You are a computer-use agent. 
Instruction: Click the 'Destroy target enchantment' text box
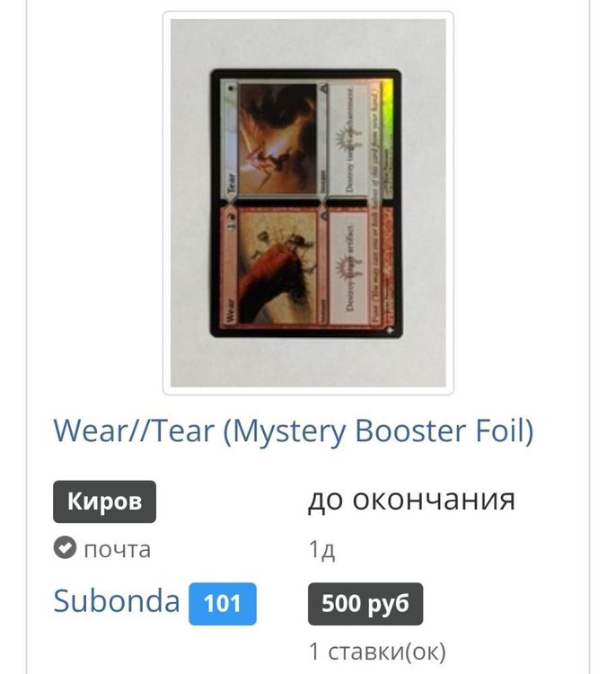348,138
